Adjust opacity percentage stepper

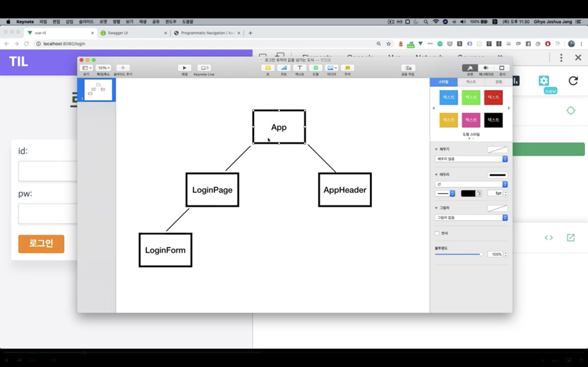coord(506,254)
